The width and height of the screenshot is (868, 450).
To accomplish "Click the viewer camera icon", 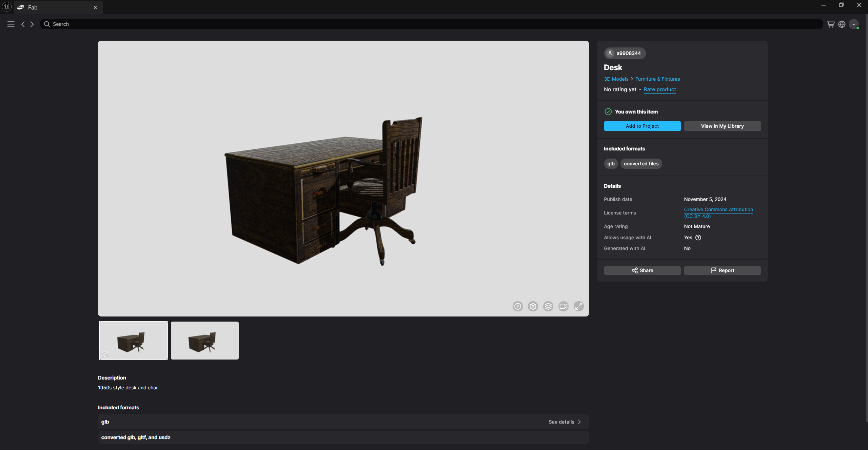I will coord(563,306).
